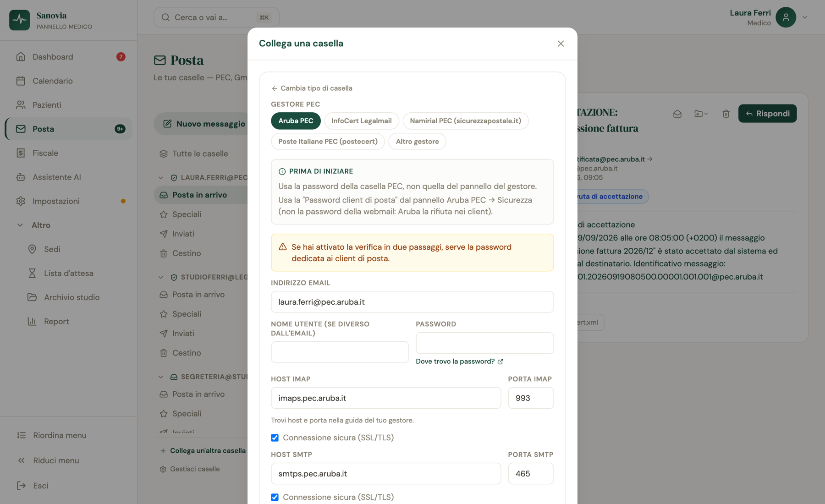Open Inviati under LAURA.FERRI mailbox
Screen dimensions: 825x504
tap(200, 234)
